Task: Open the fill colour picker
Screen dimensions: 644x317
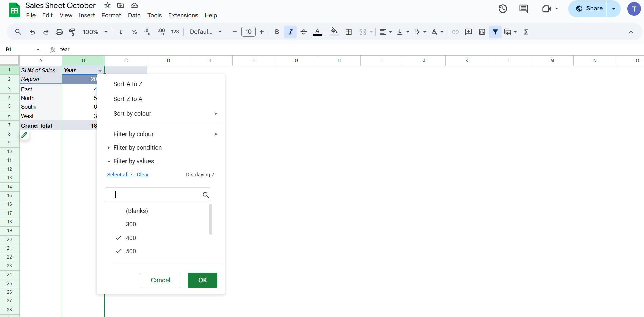Action: 334,32
